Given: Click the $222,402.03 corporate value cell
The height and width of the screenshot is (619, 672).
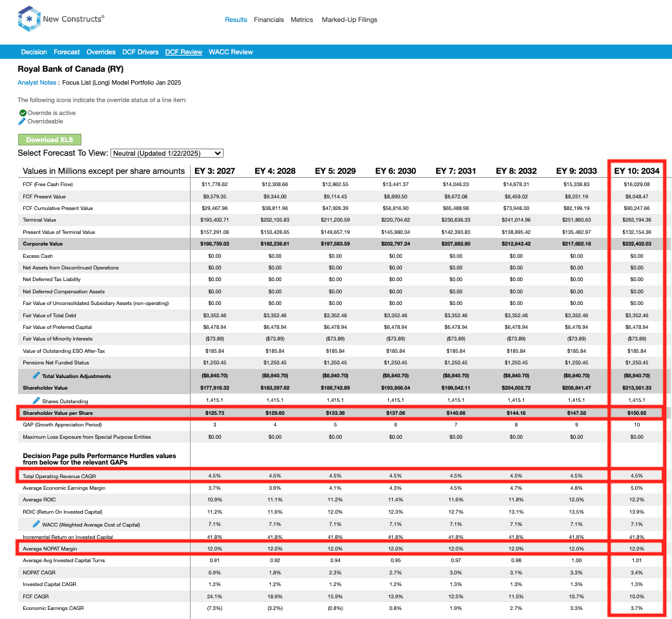Looking at the screenshot, I should point(637,244).
